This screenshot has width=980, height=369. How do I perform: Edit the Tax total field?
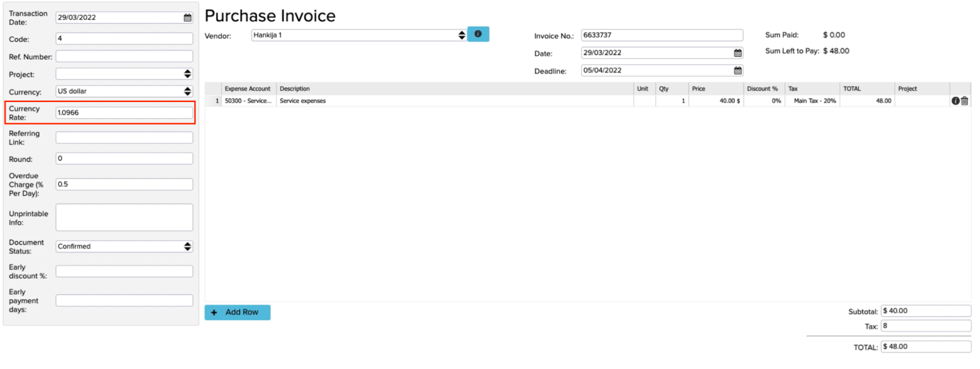(925, 326)
